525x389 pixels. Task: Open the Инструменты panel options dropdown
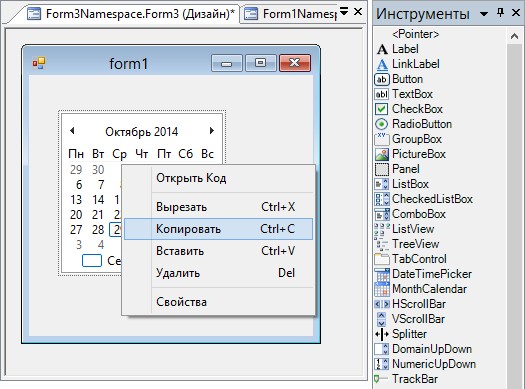484,14
